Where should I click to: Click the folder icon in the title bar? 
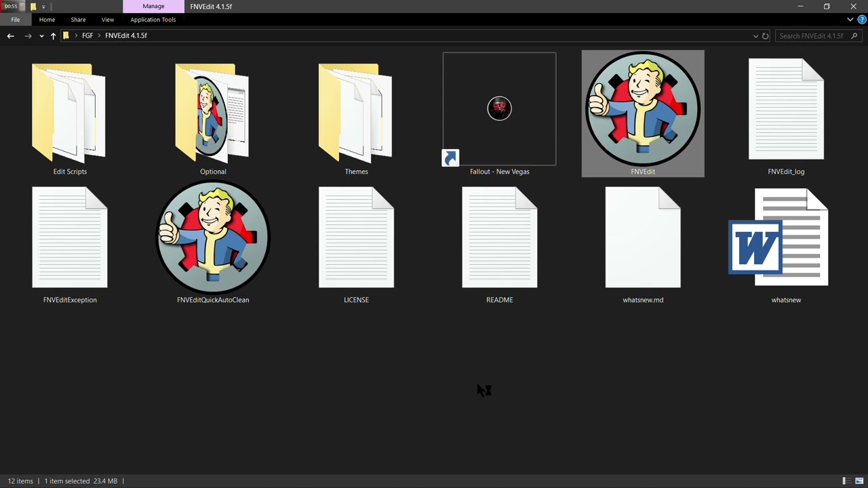coord(33,7)
